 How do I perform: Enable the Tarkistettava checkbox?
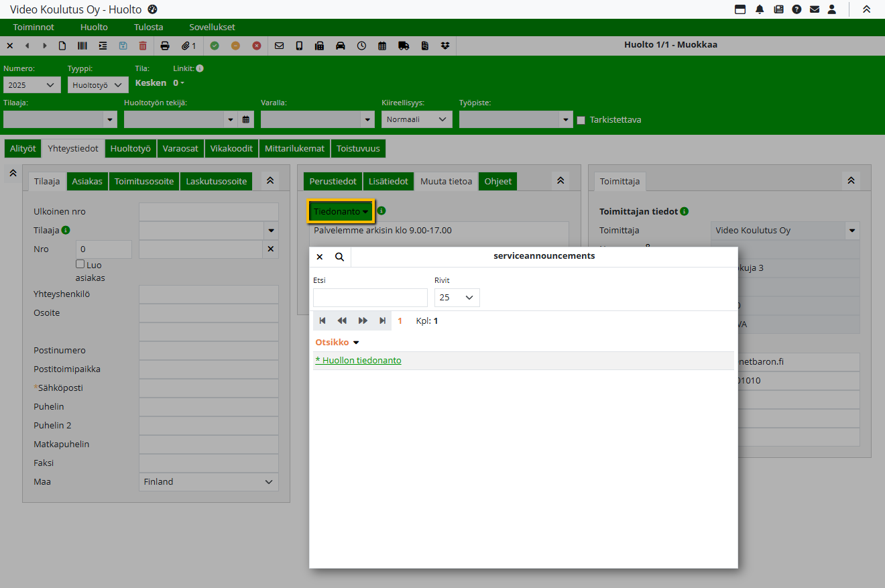(x=581, y=120)
